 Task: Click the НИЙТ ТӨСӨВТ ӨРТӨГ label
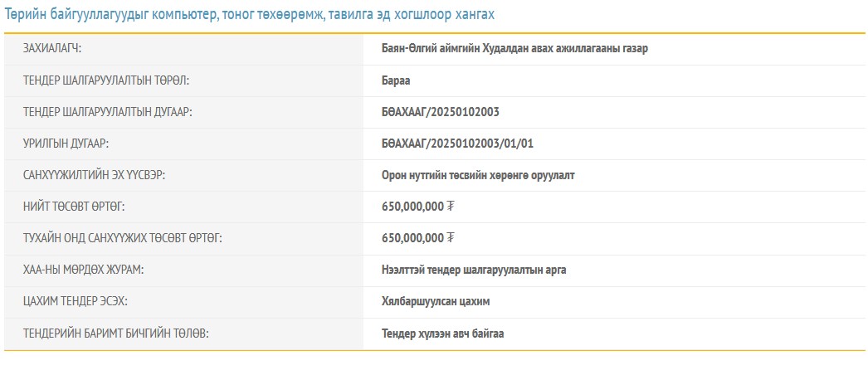(x=75, y=207)
